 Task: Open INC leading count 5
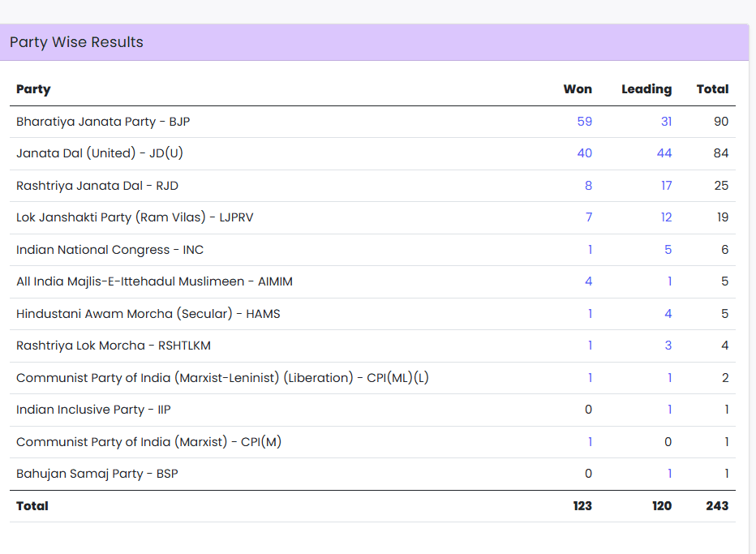tap(668, 250)
